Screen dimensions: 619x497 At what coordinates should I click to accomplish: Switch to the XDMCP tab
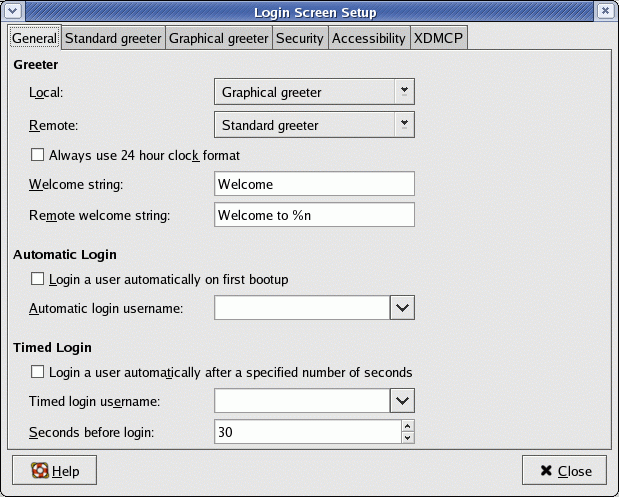pyautogui.click(x=438, y=38)
